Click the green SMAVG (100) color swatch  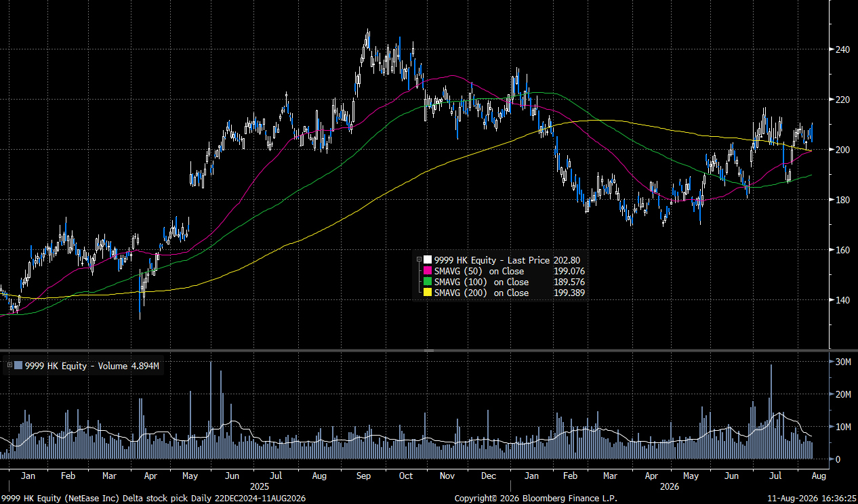coord(427,282)
